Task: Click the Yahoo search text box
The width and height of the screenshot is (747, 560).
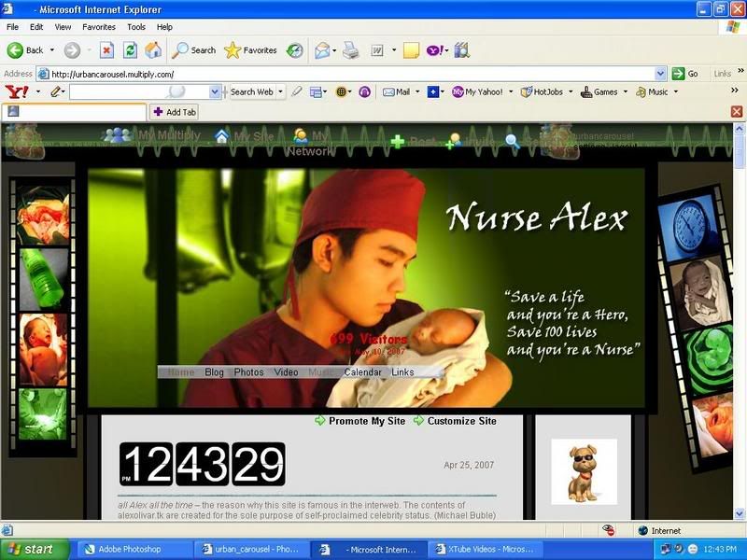Action: (x=140, y=91)
